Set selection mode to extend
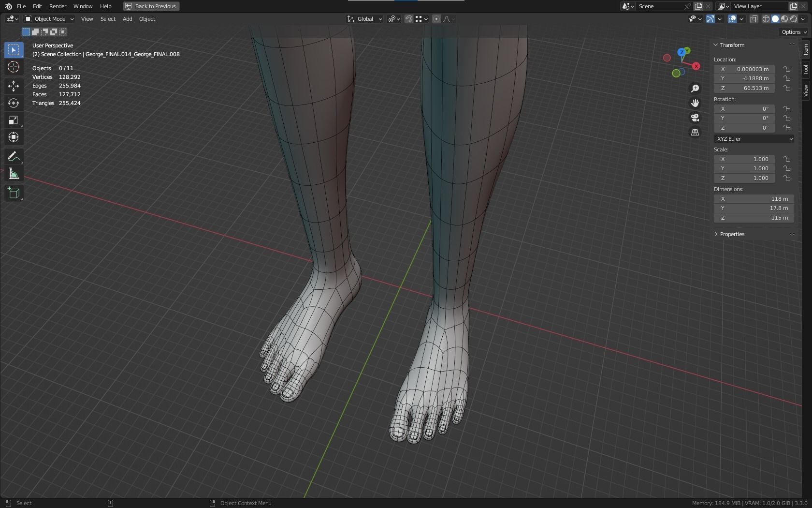Image resolution: width=812 pixels, height=508 pixels. (x=35, y=32)
